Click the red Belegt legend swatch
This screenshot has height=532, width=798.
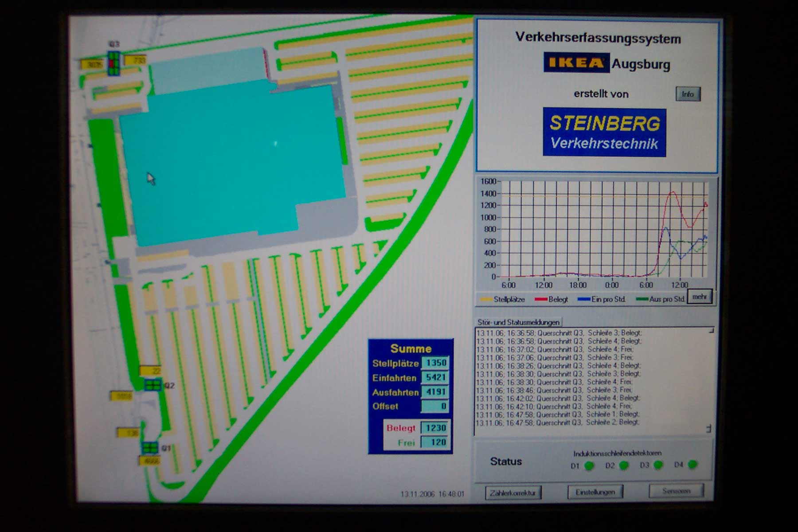(x=541, y=300)
